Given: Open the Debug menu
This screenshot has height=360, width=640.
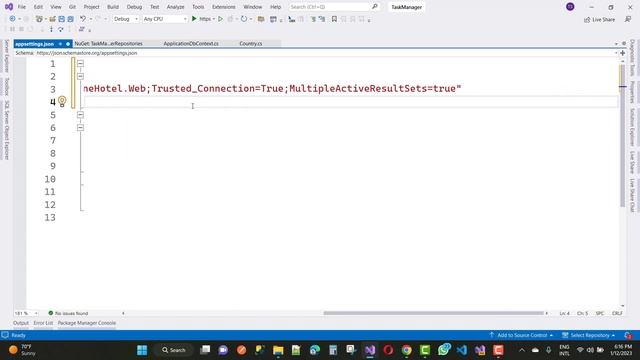Looking at the screenshot, I should coord(134,7).
